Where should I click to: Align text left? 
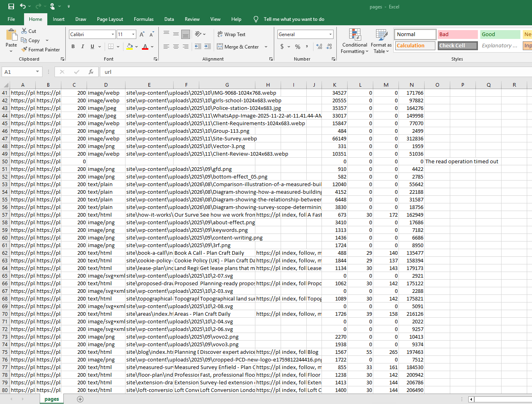(x=166, y=47)
